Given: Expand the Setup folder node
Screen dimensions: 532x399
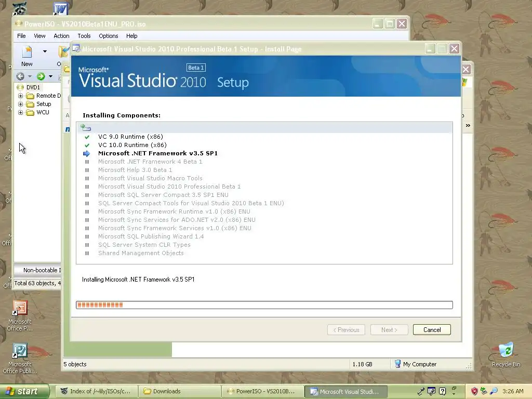Looking at the screenshot, I should pos(21,104).
